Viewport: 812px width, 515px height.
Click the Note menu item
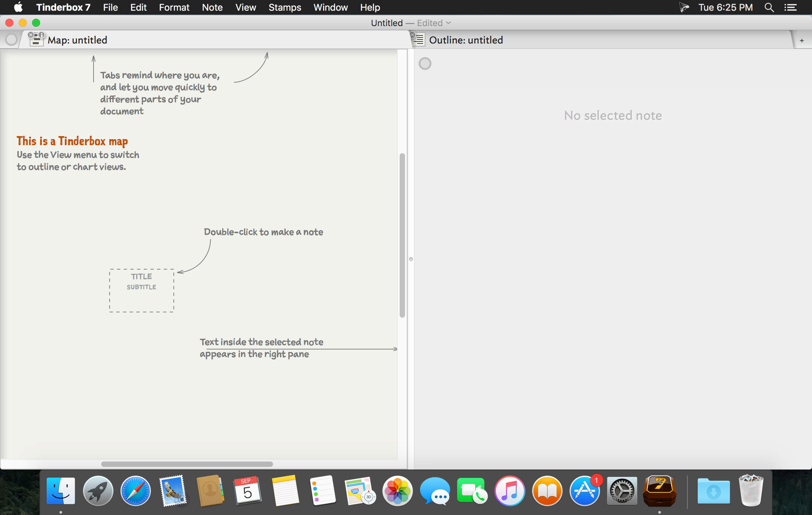tap(211, 7)
